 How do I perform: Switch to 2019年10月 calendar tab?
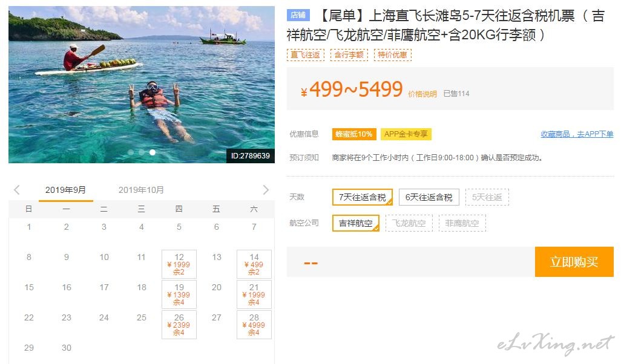(x=141, y=190)
